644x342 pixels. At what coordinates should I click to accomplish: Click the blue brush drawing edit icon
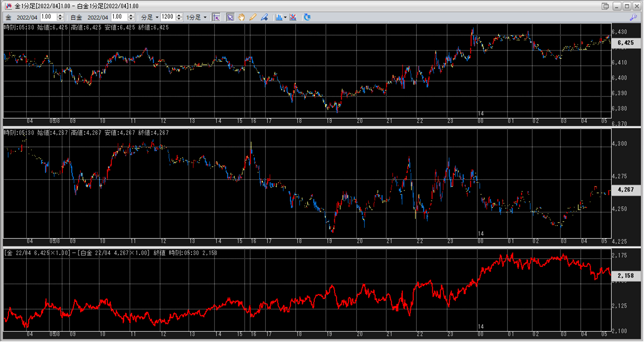264,17
